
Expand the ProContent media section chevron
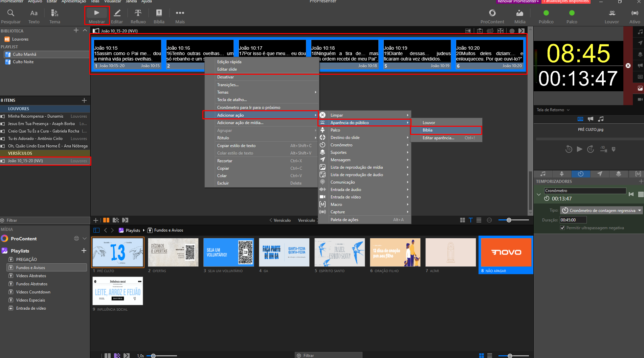(85, 239)
